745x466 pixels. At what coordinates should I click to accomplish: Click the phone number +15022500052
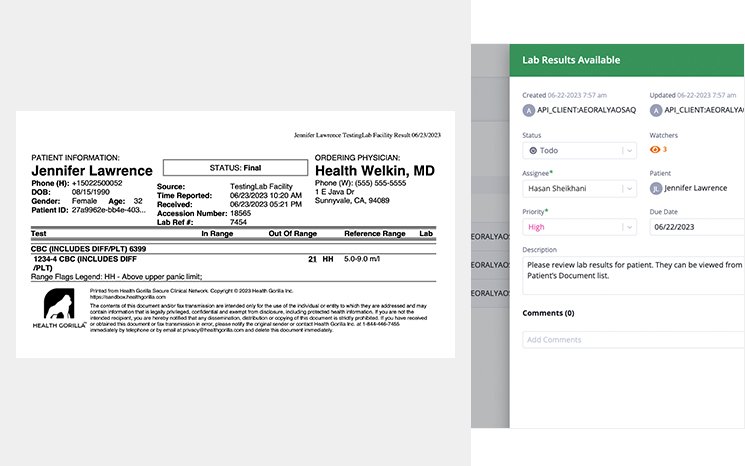[97, 183]
